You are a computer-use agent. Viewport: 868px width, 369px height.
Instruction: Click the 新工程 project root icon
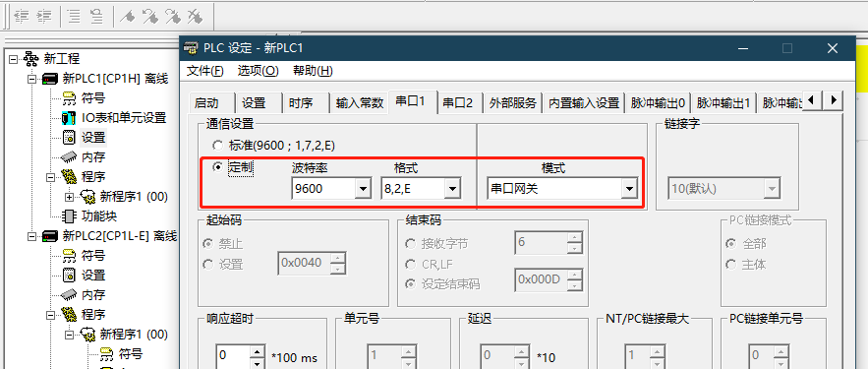pos(31,58)
